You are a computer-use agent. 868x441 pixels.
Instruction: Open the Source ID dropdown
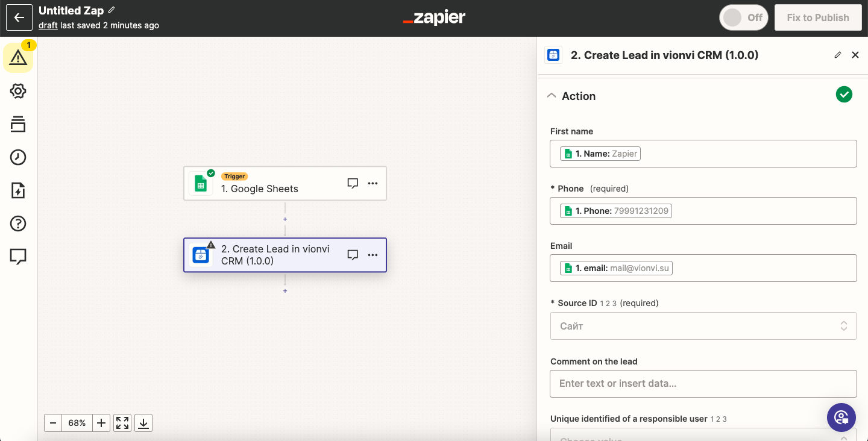click(703, 326)
